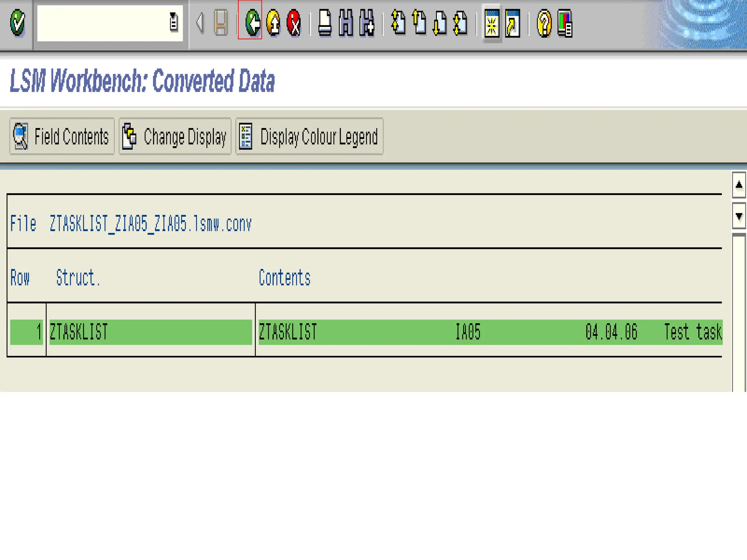Click the Generate Shortcut icon
747x560 pixels.
pos(512,23)
